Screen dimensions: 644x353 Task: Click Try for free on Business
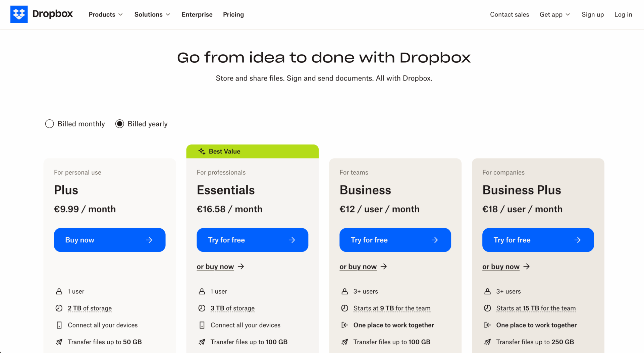[395, 240]
